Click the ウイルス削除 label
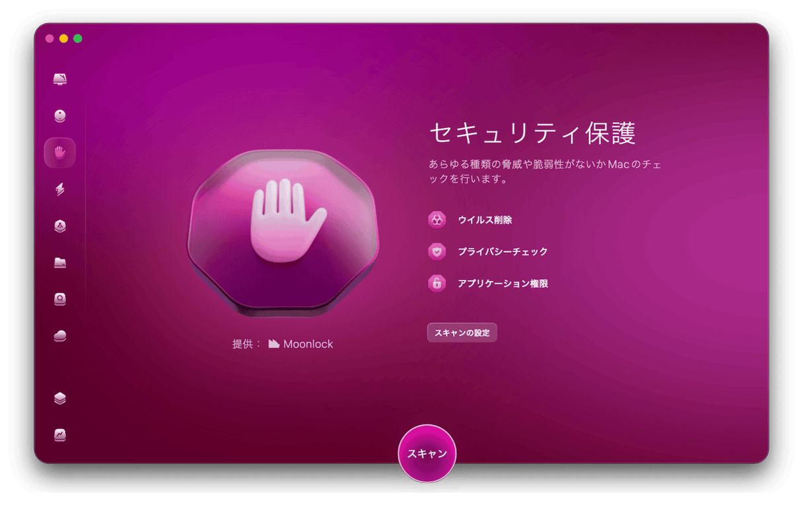 485,220
